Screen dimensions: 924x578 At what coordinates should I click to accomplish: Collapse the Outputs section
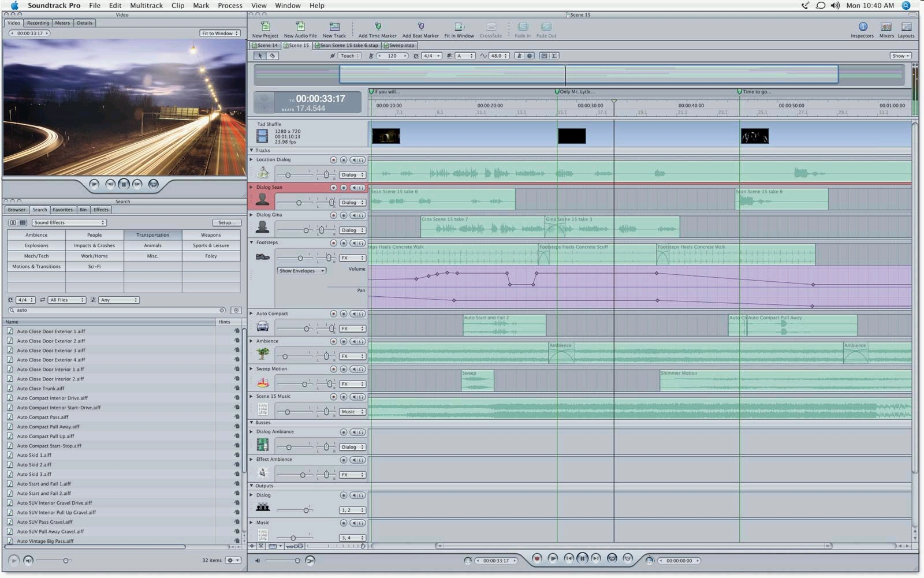click(x=251, y=486)
